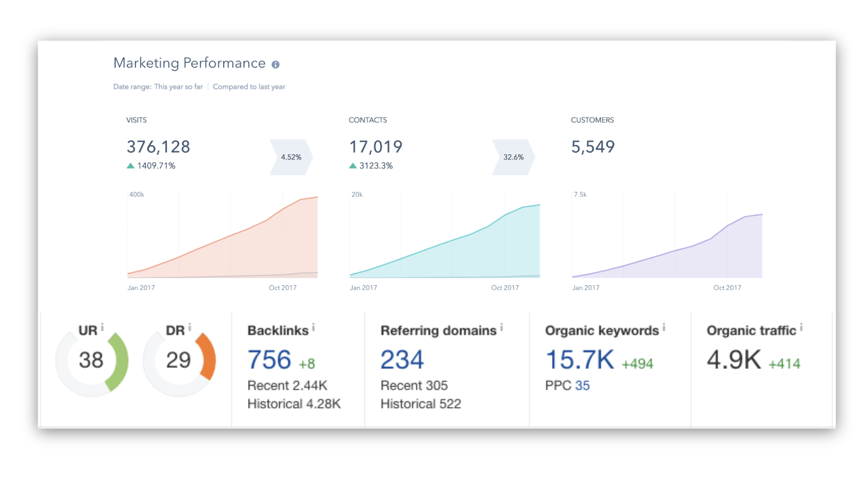Click the green Visits increase triangle
Image resolution: width=868 pixels, height=484 pixels.
point(130,166)
